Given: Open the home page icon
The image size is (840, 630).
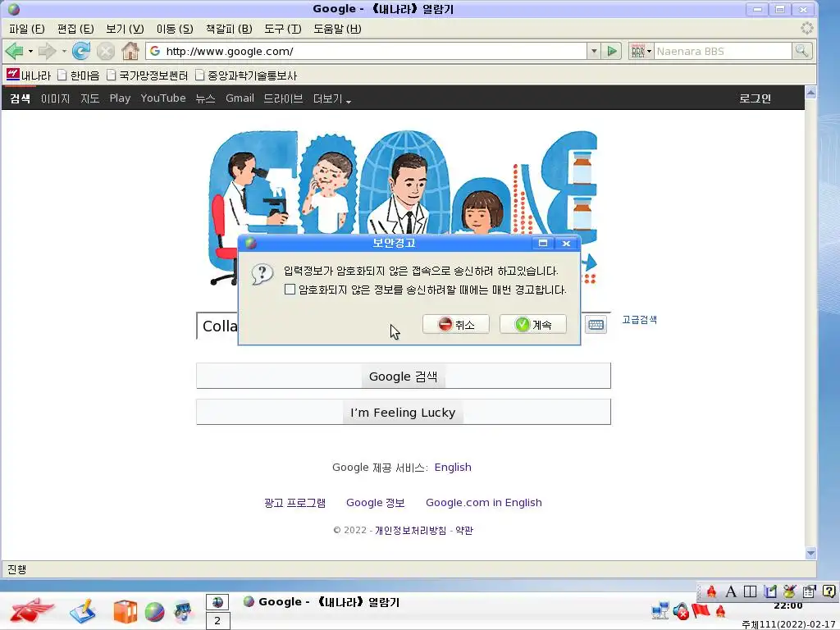Looking at the screenshot, I should [x=130, y=52].
